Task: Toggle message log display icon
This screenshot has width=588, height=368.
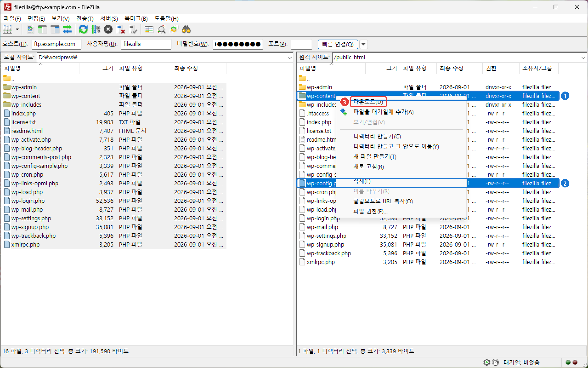Action: pos(30,29)
